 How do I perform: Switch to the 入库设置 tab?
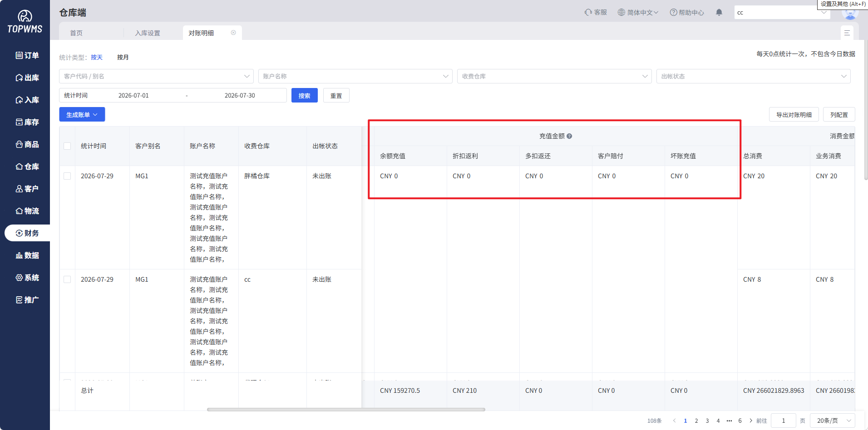[148, 33]
